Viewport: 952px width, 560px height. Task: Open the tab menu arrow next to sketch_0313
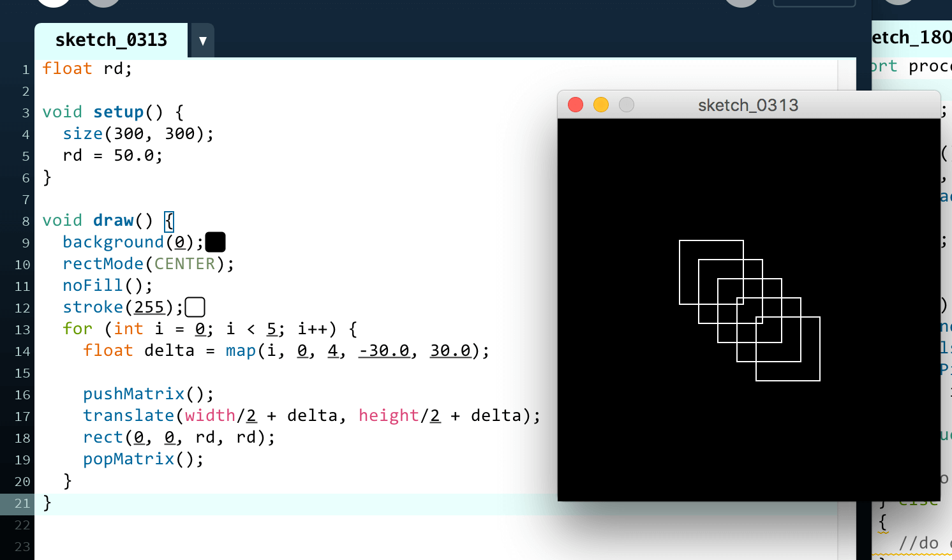click(x=203, y=41)
